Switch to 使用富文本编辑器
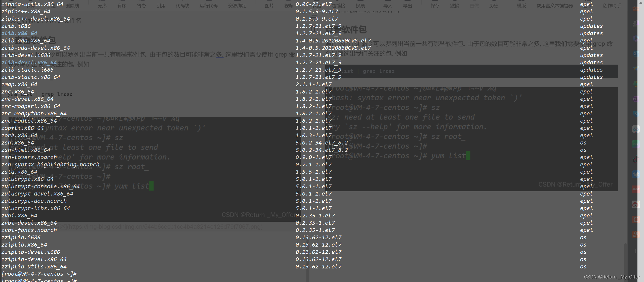Viewport: 644px width, 282px height. pos(555,6)
